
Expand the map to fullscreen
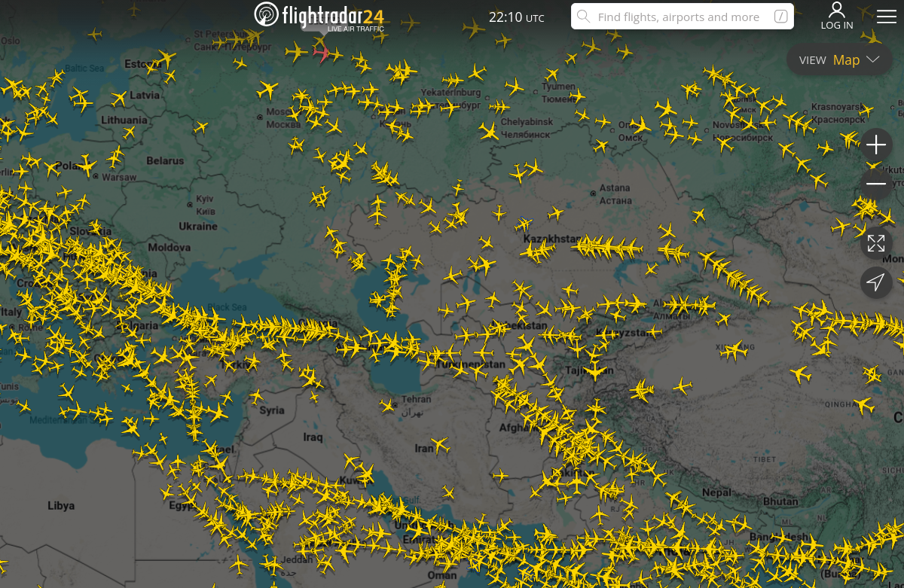876,244
